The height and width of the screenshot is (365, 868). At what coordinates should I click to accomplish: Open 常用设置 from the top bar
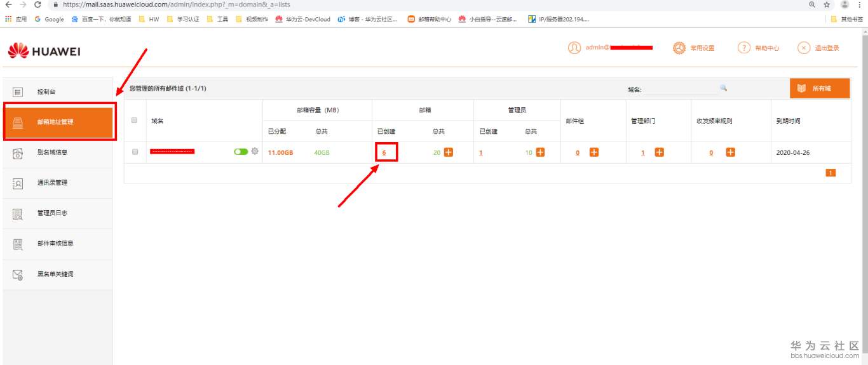pos(694,48)
